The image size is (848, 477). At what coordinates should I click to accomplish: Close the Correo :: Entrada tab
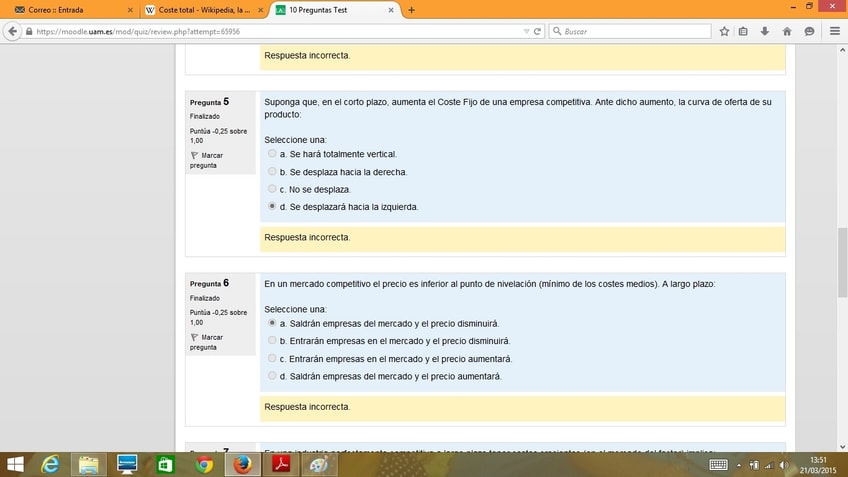point(130,10)
